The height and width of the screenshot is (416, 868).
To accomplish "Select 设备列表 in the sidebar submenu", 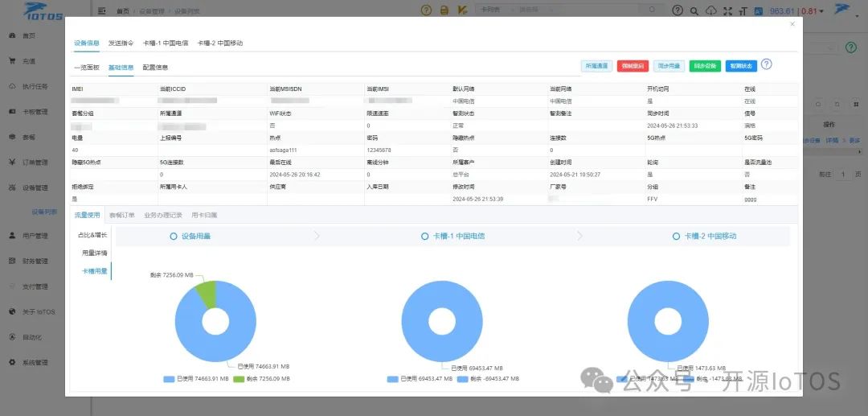I will click(43, 212).
